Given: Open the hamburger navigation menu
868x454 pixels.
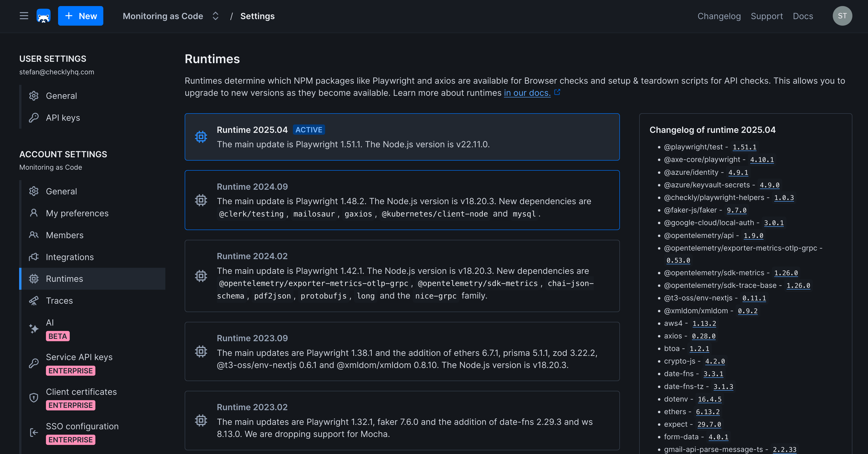Looking at the screenshot, I should [x=24, y=16].
